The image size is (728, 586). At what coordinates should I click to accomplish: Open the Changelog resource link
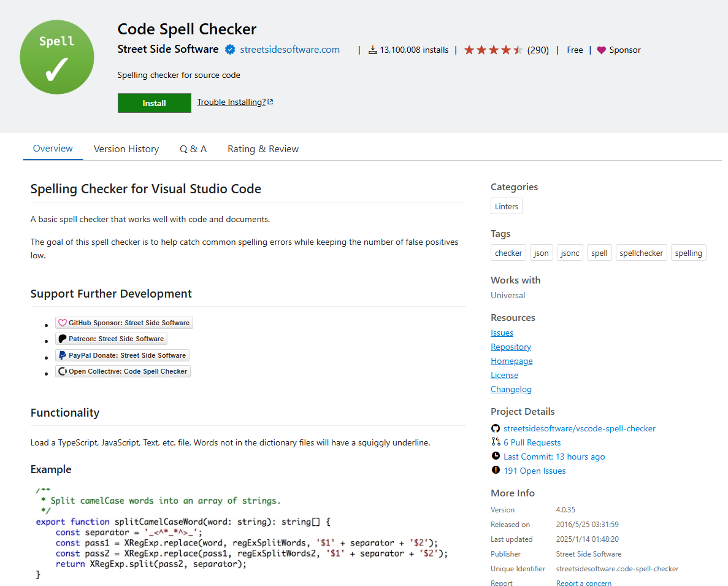coord(511,389)
